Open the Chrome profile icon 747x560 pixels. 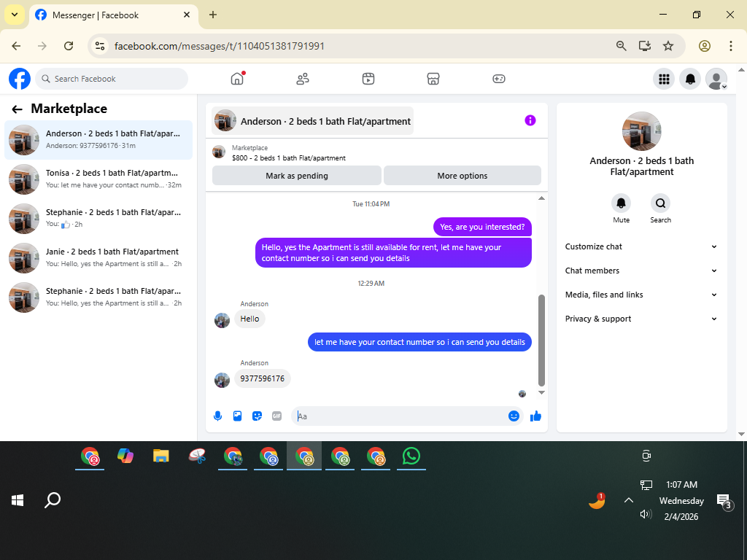click(705, 46)
